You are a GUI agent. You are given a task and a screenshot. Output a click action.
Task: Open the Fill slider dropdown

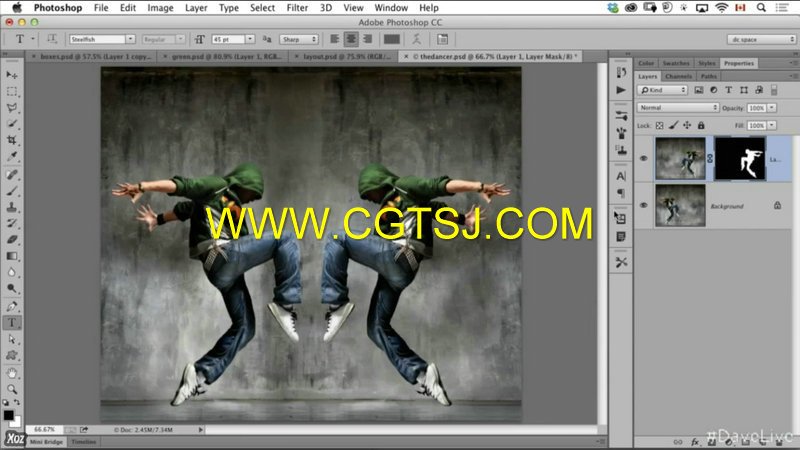(x=772, y=126)
